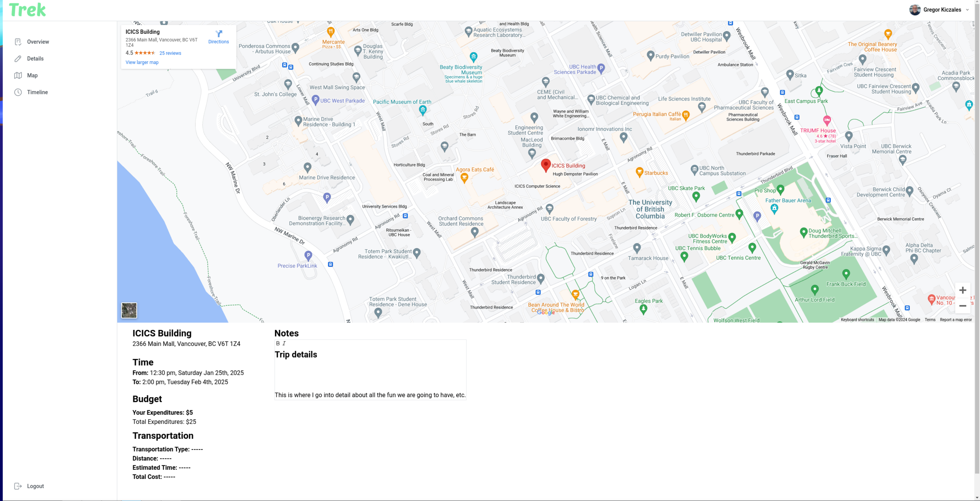This screenshot has height=501, width=980.
Task: Click the address 2366 Main Mall text
Action: coord(186,344)
